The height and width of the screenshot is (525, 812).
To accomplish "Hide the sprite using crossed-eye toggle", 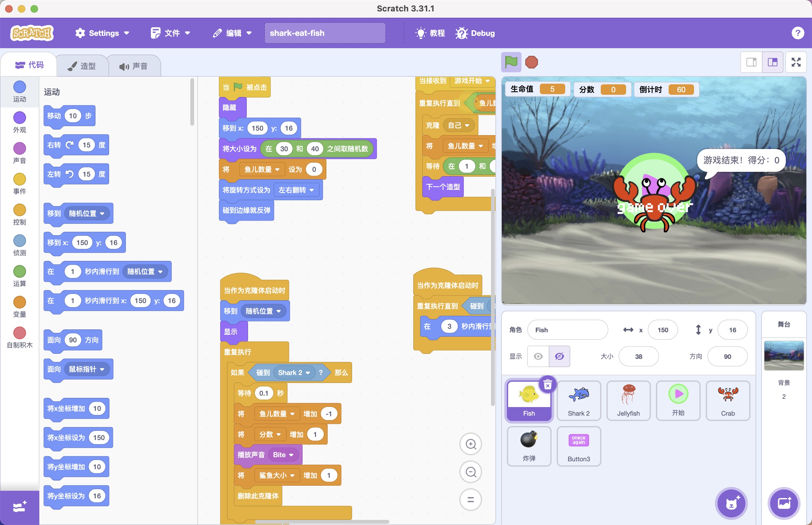I will pos(559,356).
